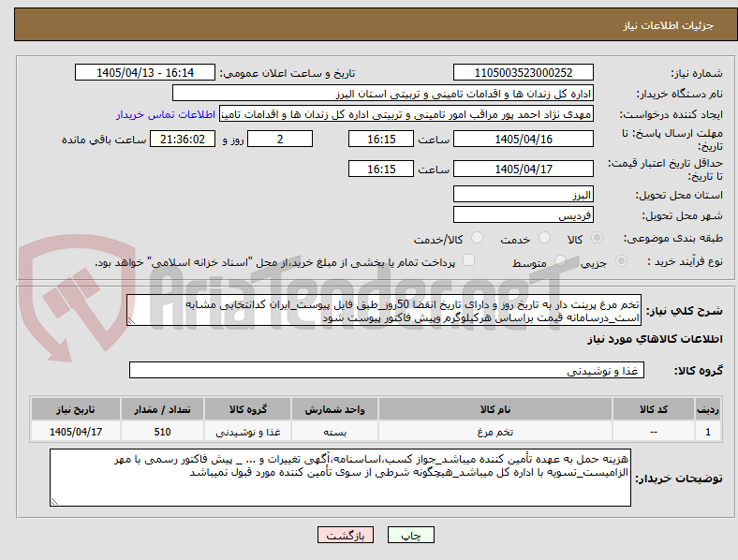Viewport: 738px width, 560px height.
Task: Toggle the اسناد خزانه اسلامی payment checkbox
Action: pyautogui.click(x=469, y=260)
